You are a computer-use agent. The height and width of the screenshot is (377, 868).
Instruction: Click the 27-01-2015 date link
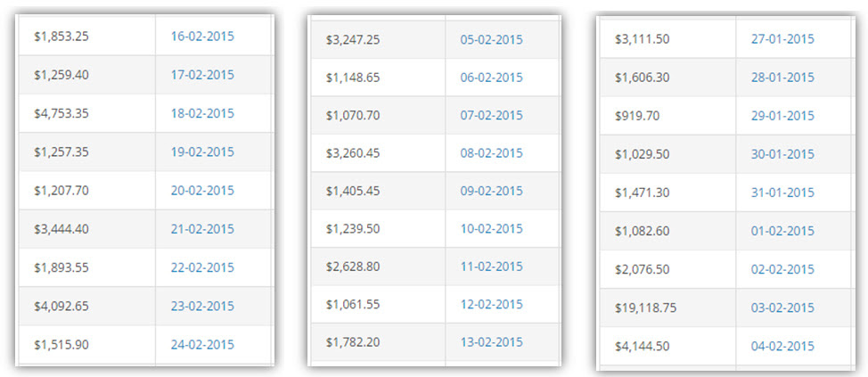pyautogui.click(x=782, y=39)
